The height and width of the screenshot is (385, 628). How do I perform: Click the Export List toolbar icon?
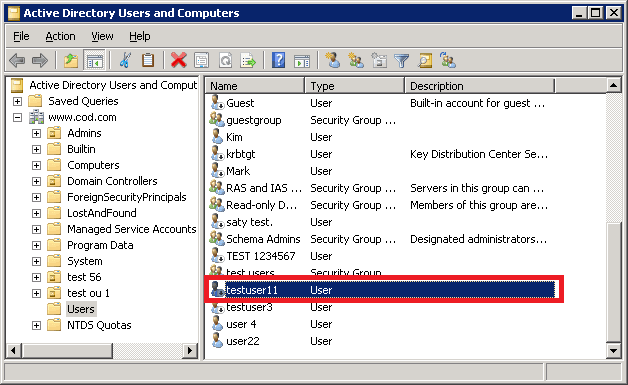point(248,60)
